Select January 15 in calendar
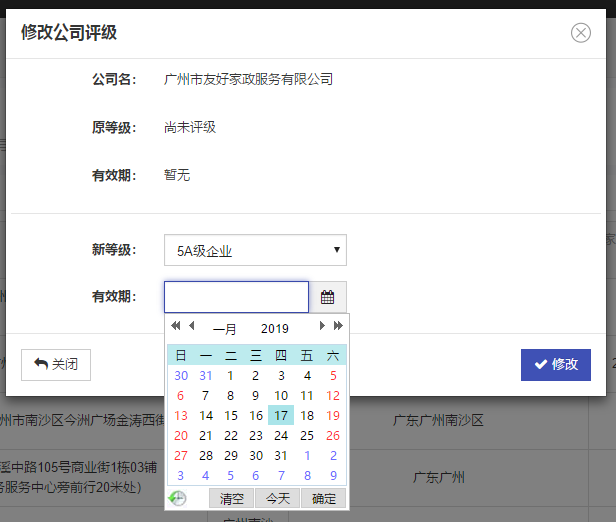This screenshot has width=616, height=522. coord(231,415)
